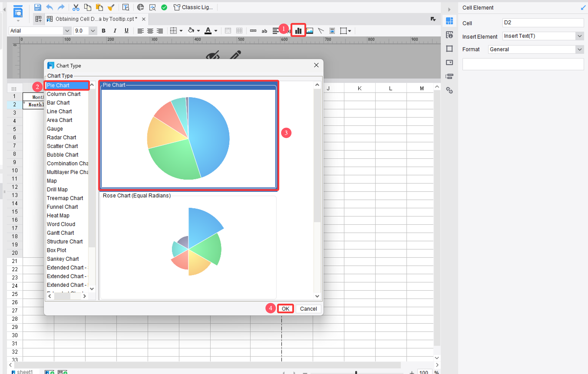Click the insert slash line icon
The height and width of the screenshot is (374, 588).
coord(321,31)
